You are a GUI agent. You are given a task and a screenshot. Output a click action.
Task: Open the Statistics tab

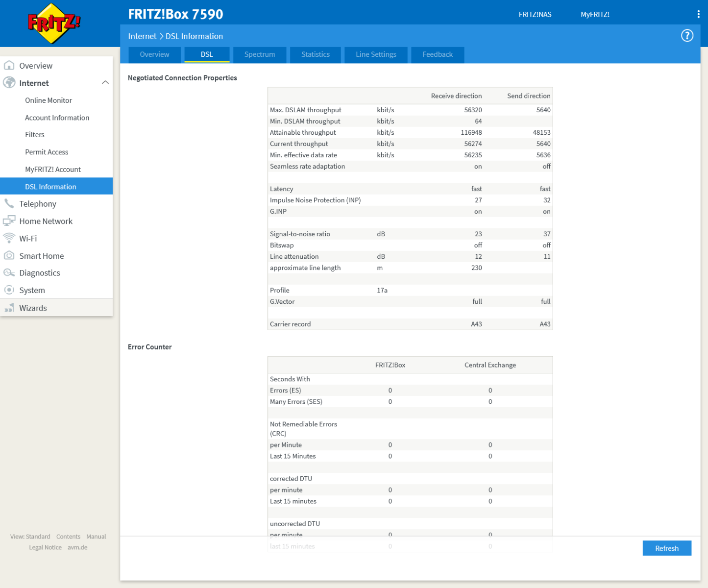pyautogui.click(x=316, y=54)
